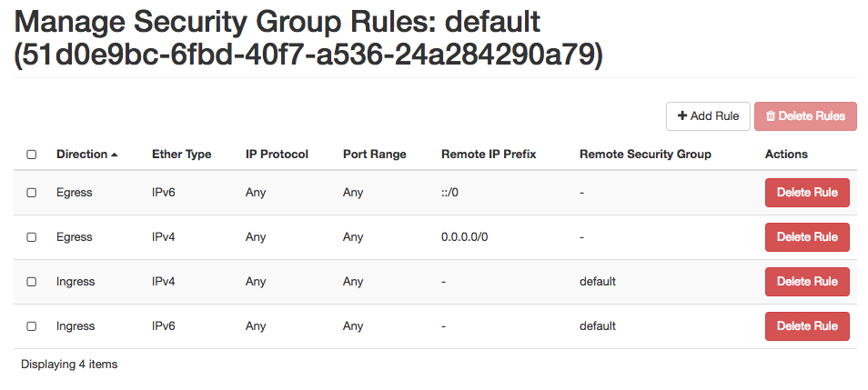Click the plus icon on Add Rule

tap(682, 116)
